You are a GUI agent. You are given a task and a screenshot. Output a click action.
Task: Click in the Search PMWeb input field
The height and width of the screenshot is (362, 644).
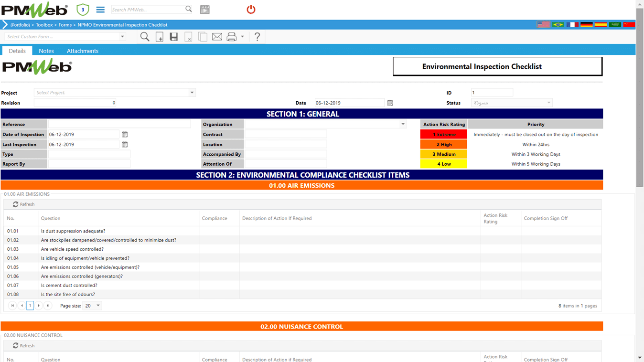pyautogui.click(x=147, y=9)
